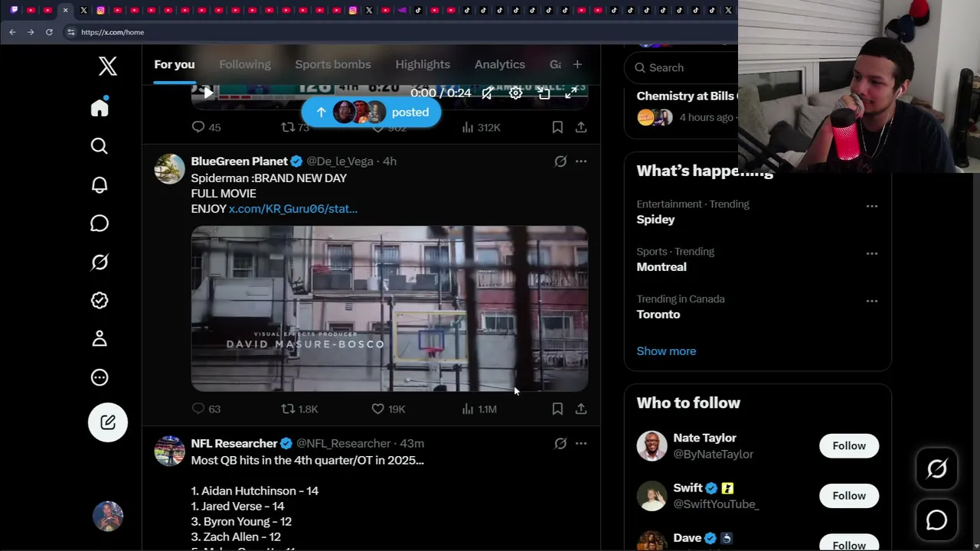Open the BlueGreen Planet post's more options
Viewport: 980px width, 551px height.
point(581,161)
